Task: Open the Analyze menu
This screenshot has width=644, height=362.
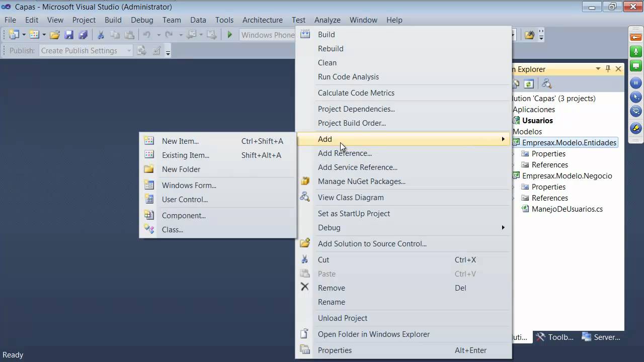Action: pos(328,20)
